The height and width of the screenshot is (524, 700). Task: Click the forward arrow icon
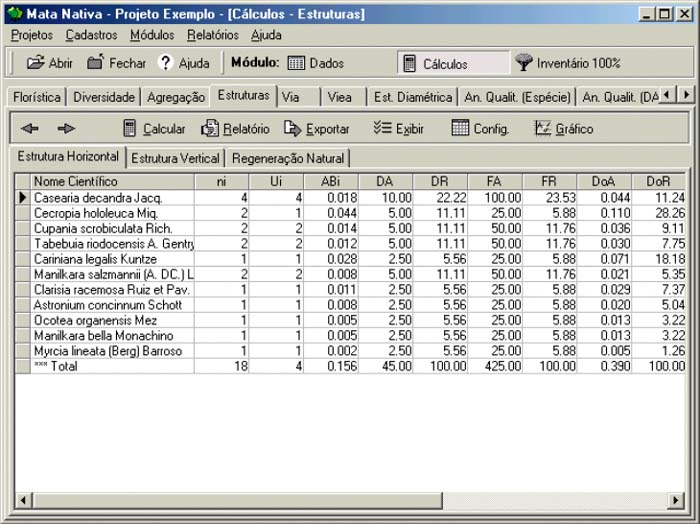[66, 129]
